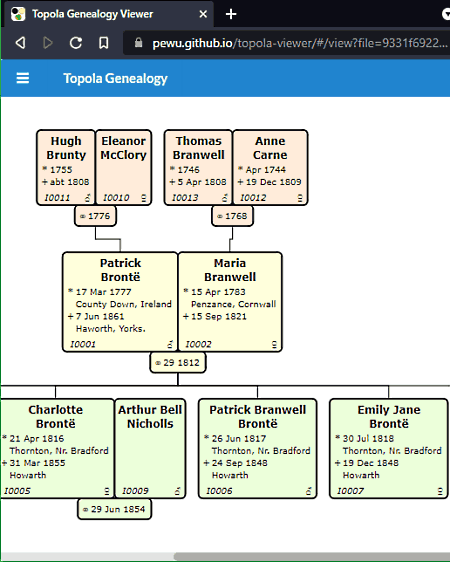450x562 pixels.
Task: Open the hamburger menu in Topola header
Action: click(23, 78)
